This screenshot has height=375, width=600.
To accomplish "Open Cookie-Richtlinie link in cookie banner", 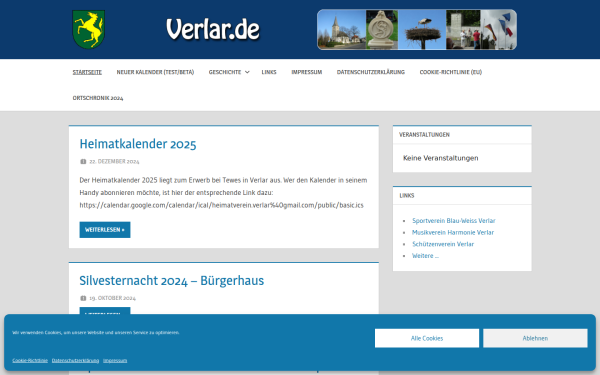I will click(30, 360).
